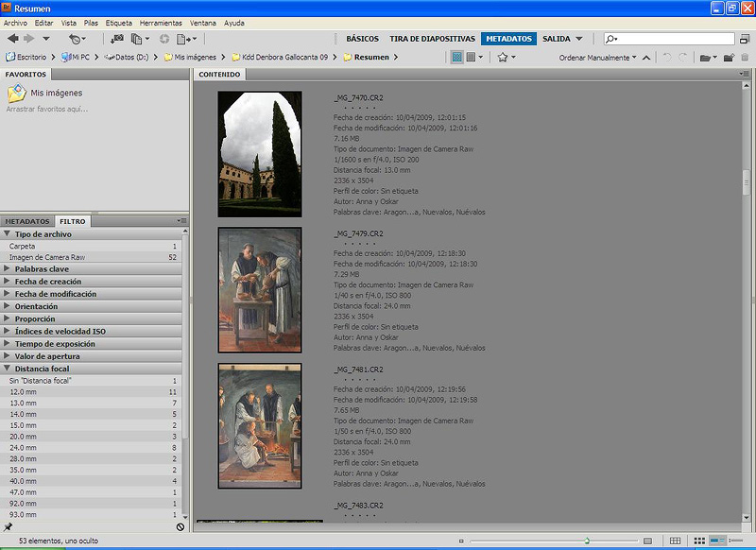
Task: Switch to the METADATOS panel tab
Action: (x=27, y=221)
